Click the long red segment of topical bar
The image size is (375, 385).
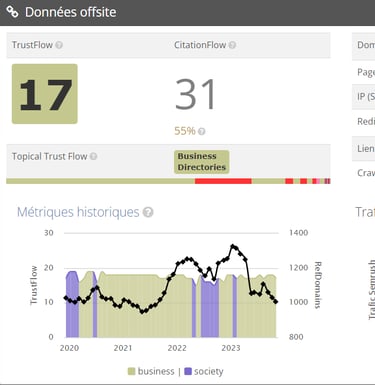[x=223, y=181]
